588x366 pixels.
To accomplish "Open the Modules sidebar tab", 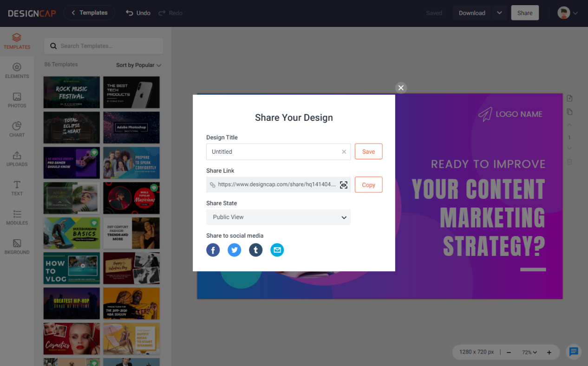I will click(x=17, y=217).
